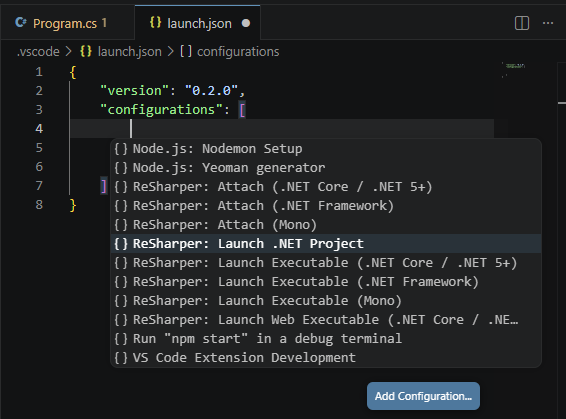566x419 pixels.
Task: Click the opening bracket after configurations
Action: [242, 110]
